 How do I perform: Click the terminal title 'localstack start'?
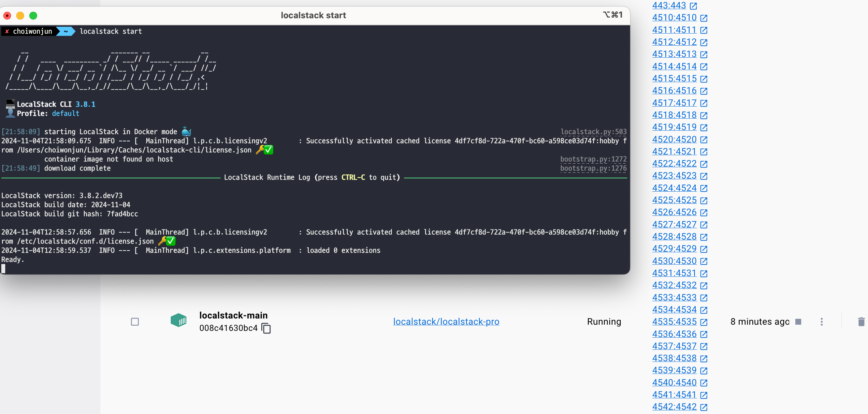click(313, 15)
